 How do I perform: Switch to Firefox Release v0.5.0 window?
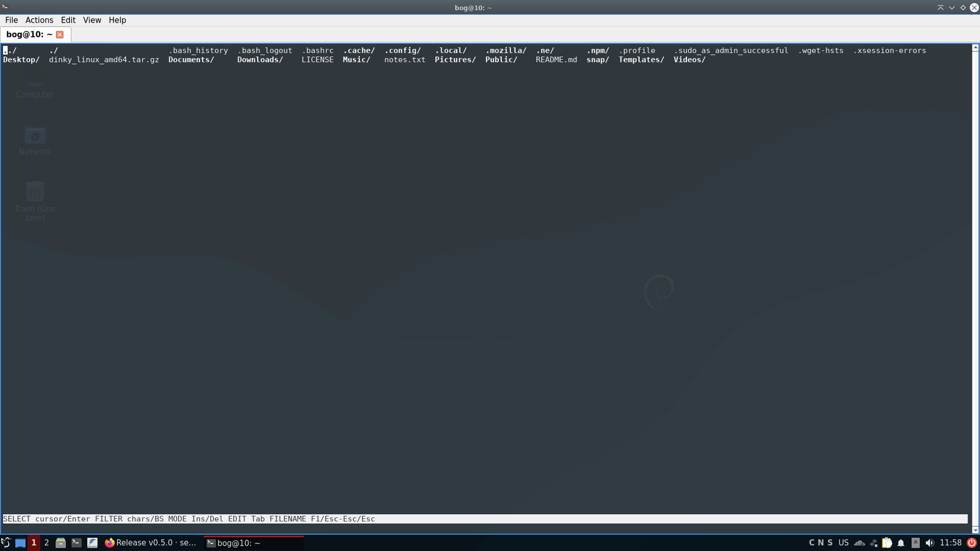pos(151,543)
